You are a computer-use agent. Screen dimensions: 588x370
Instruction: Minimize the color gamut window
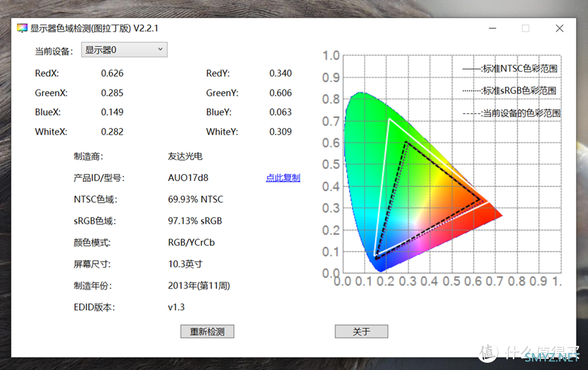coord(493,28)
